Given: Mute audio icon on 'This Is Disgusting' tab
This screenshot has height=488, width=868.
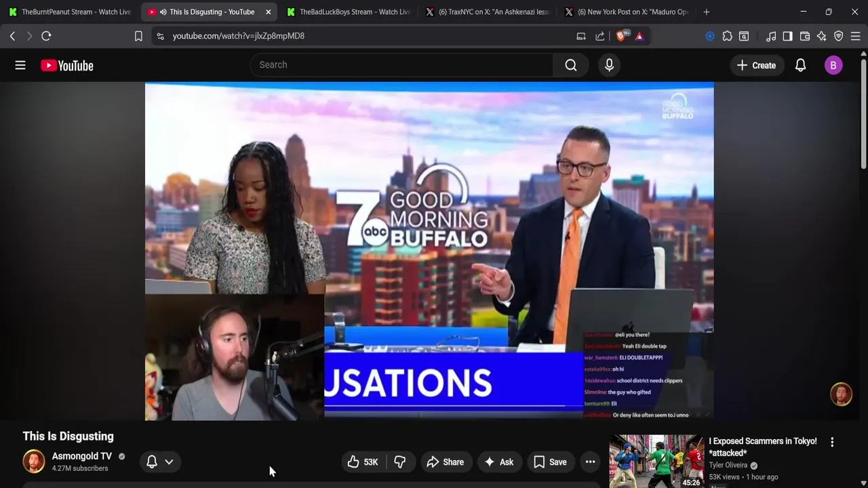Looking at the screenshot, I should tap(163, 12).
